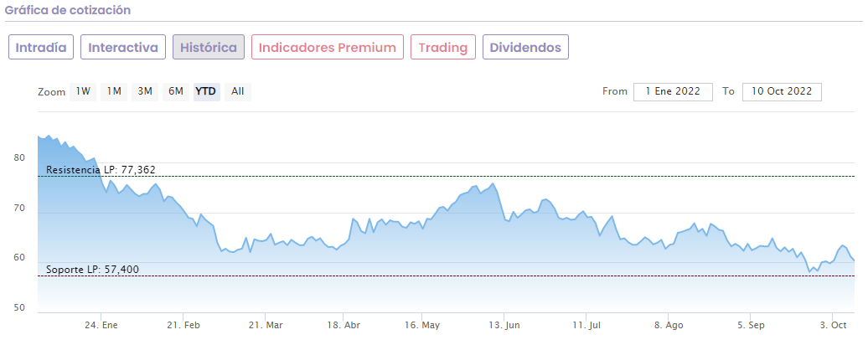The height and width of the screenshot is (340, 868).
Task: Choose the 3M zoom range
Action: [x=145, y=91]
